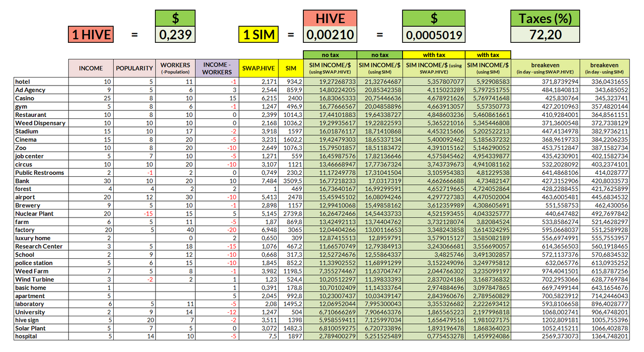Select hive sign's popularity value 20
Screen dimensions: 644x352
134,320
